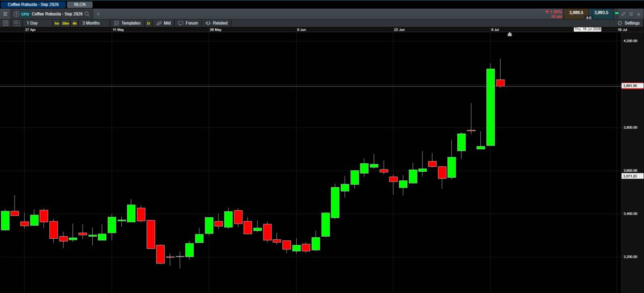Click the instrument info icon

pos(16,14)
